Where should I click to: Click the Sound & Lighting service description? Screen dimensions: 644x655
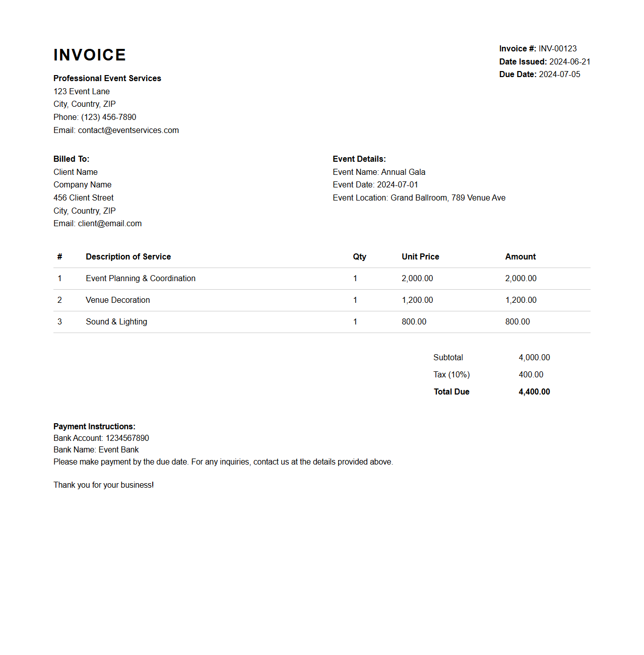(x=116, y=321)
